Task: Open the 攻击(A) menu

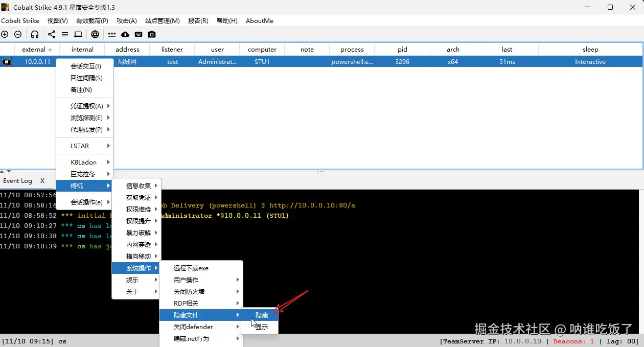Action: 127,21
